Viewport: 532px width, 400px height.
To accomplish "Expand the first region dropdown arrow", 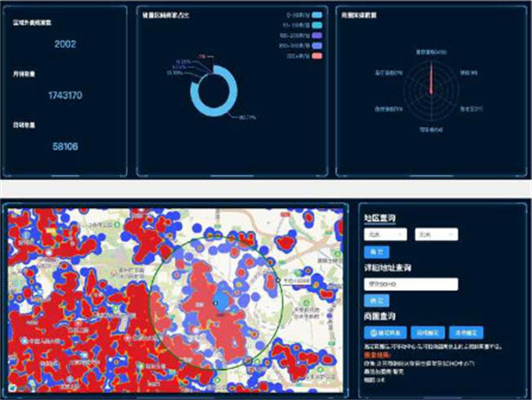I will click(x=401, y=234).
